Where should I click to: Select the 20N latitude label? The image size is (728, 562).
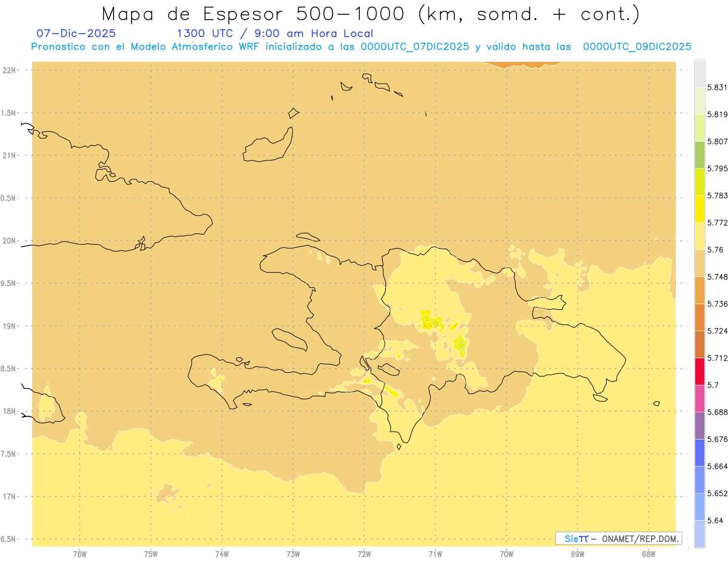tap(9, 241)
